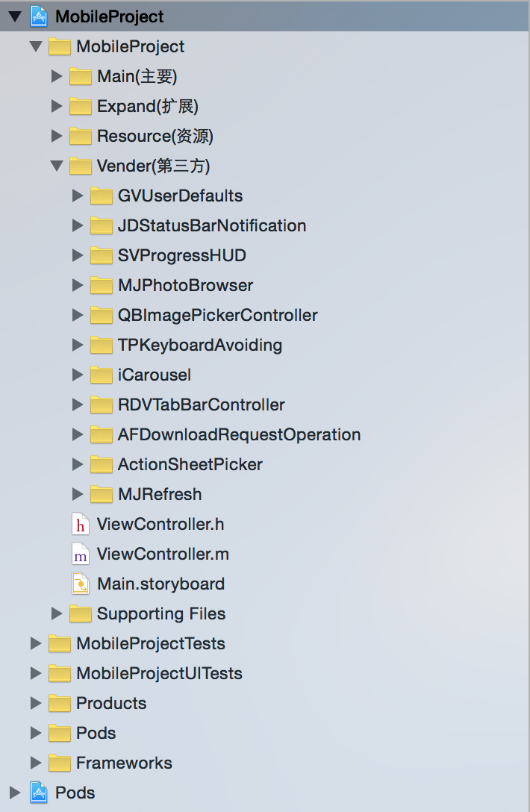Viewport: 530px width, 812px height.
Task: Select the JDStatusBarNotification folder
Action: click(x=211, y=225)
